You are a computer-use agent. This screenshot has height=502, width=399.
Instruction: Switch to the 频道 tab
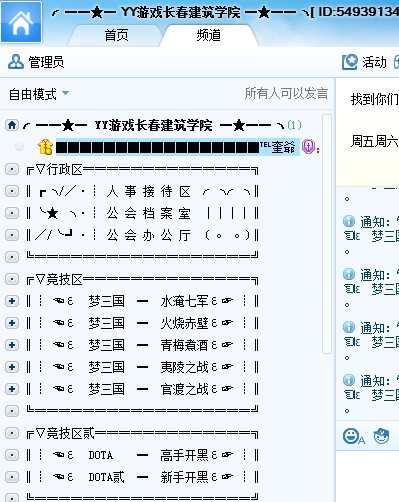point(209,35)
